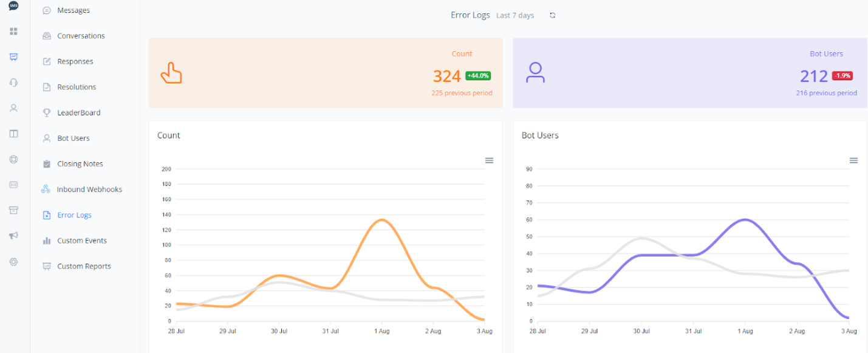Viewport: 868px width, 353px height.
Task: Change the Last 7 days date range
Action: (514, 16)
